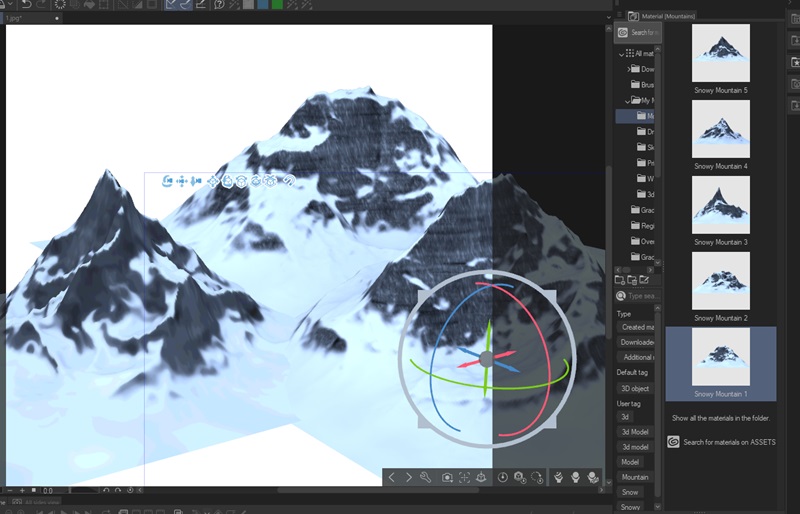Click the move object icon on the 3D object

(x=213, y=181)
